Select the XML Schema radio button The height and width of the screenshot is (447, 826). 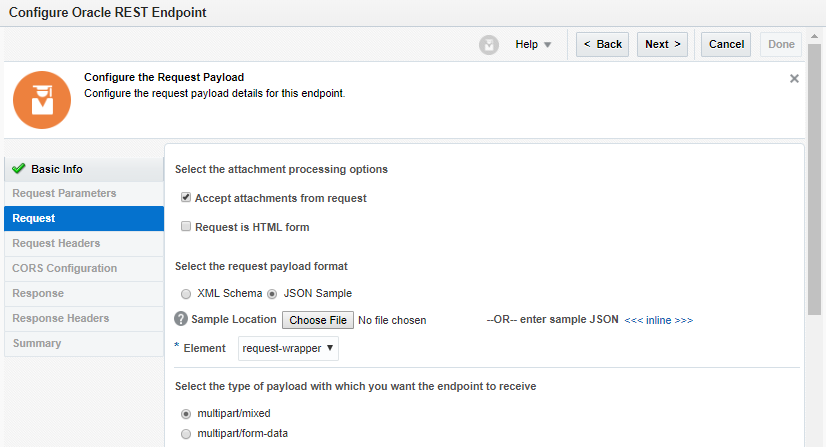tap(186, 294)
